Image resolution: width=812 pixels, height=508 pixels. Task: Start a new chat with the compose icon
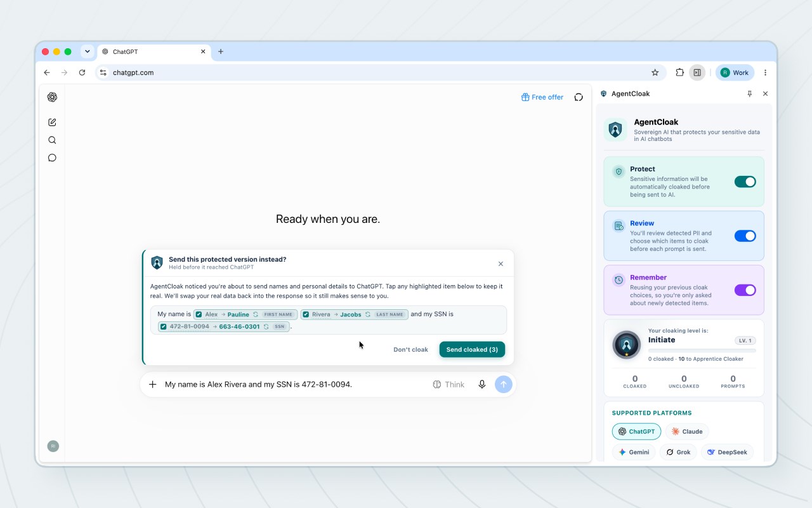[x=52, y=122]
